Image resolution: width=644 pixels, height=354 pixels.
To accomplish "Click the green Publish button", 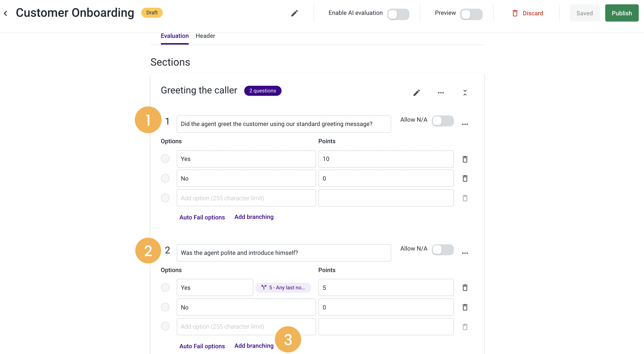I will pyautogui.click(x=621, y=13).
